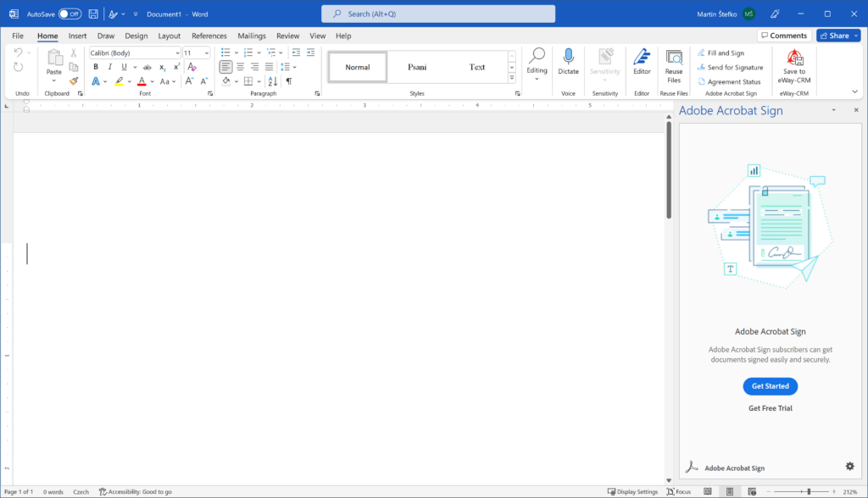Redo the last action

19,67
